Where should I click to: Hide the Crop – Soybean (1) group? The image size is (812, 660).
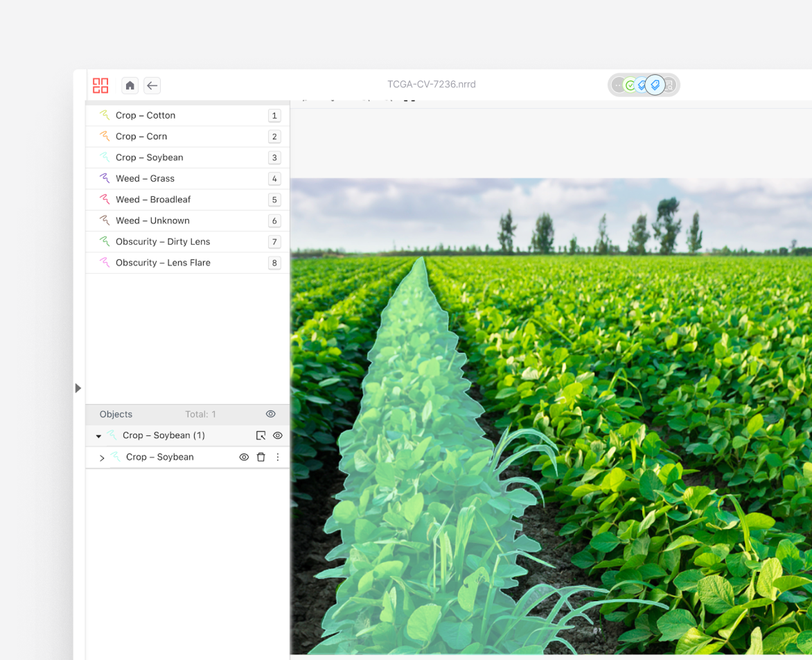(x=278, y=435)
